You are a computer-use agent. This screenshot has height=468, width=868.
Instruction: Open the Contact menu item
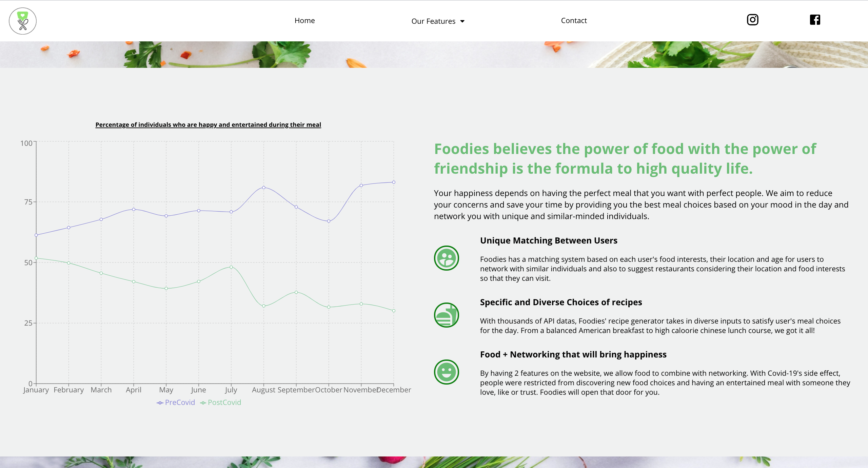tap(574, 21)
